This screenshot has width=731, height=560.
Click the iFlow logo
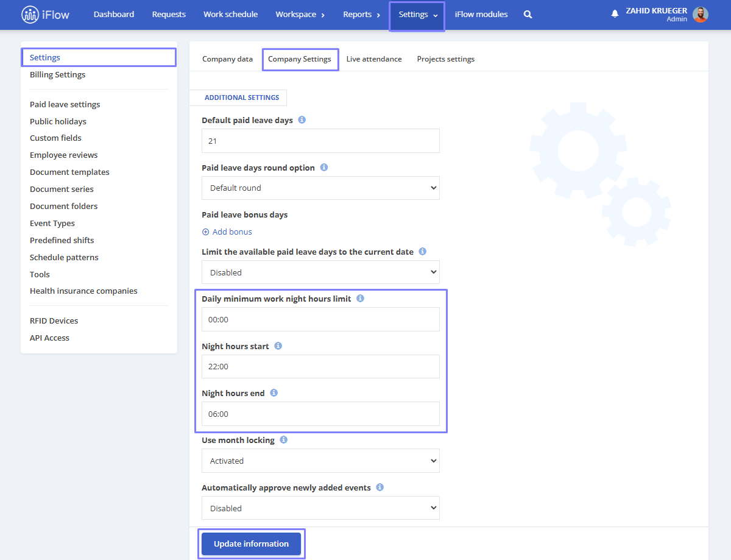[x=45, y=15]
